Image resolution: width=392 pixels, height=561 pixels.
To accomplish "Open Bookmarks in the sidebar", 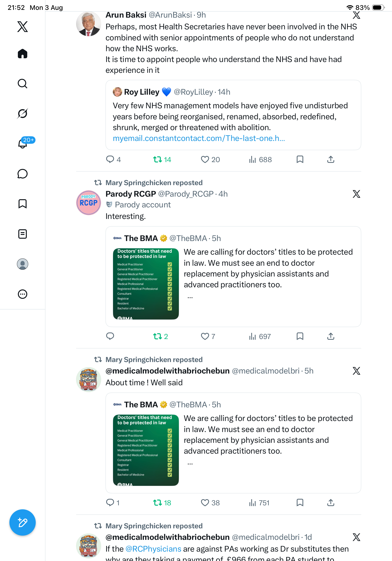I will (x=23, y=203).
